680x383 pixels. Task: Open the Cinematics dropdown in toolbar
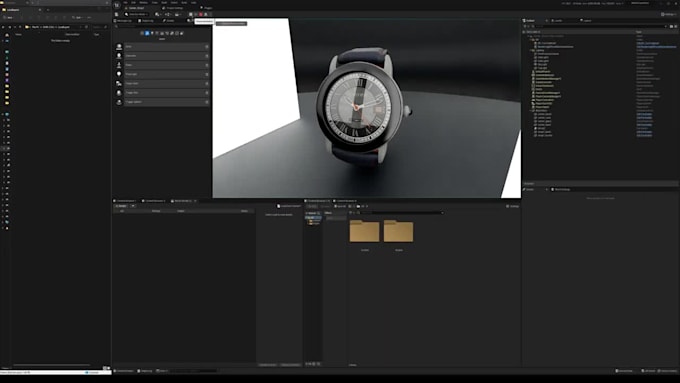[x=178, y=14]
